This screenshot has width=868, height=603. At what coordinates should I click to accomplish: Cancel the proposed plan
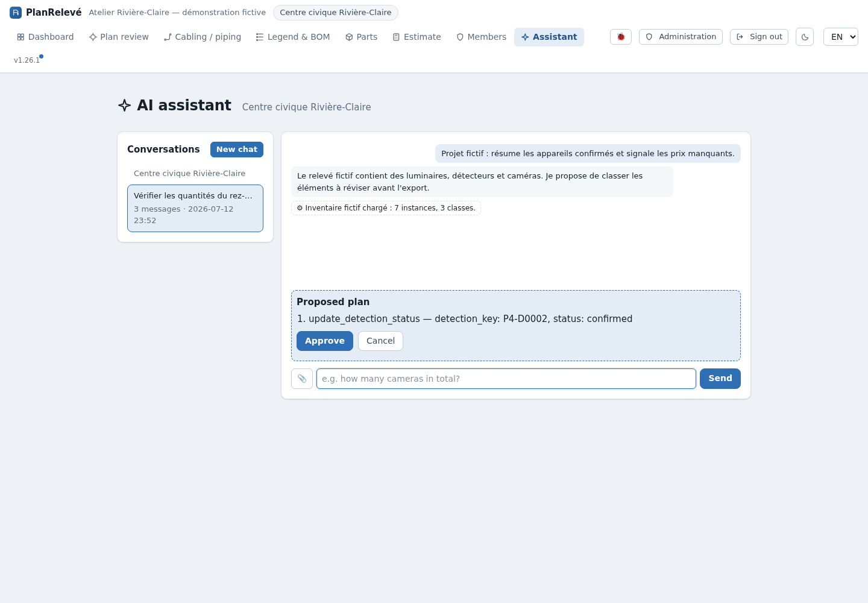[380, 341]
